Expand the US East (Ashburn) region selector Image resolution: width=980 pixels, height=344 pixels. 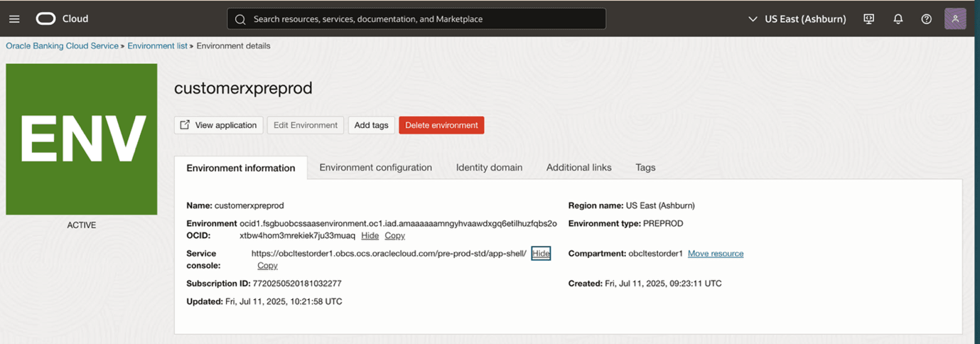[797, 19]
